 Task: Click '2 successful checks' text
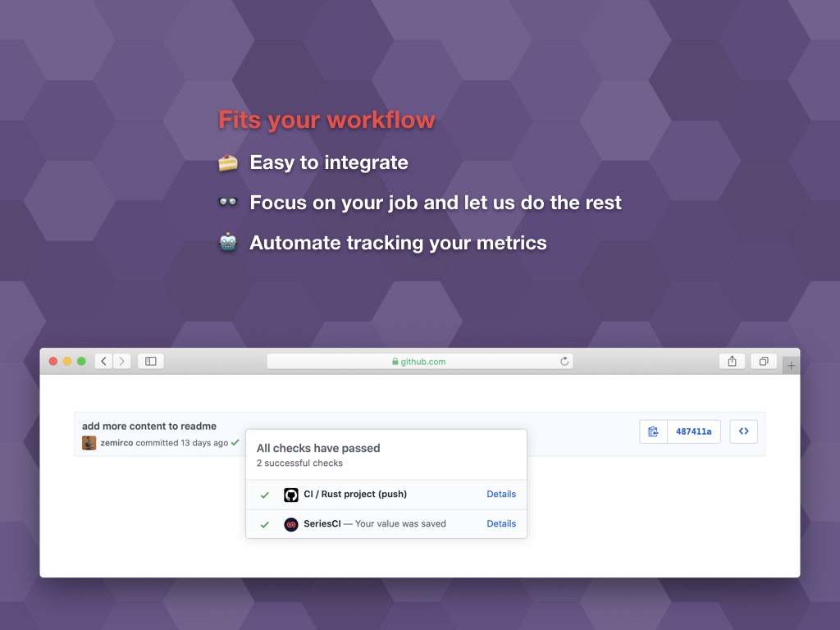[x=299, y=463]
